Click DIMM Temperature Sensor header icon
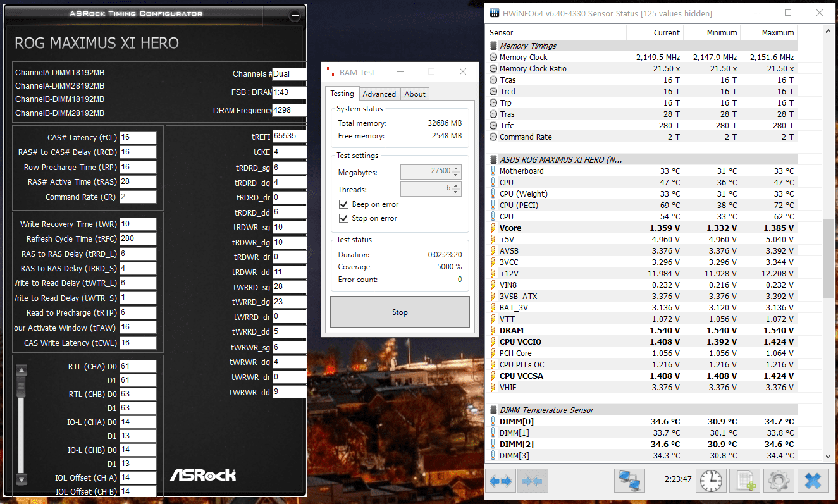Image resolution: width=838 pixels, height=504 pixels. tap(493, 410)
